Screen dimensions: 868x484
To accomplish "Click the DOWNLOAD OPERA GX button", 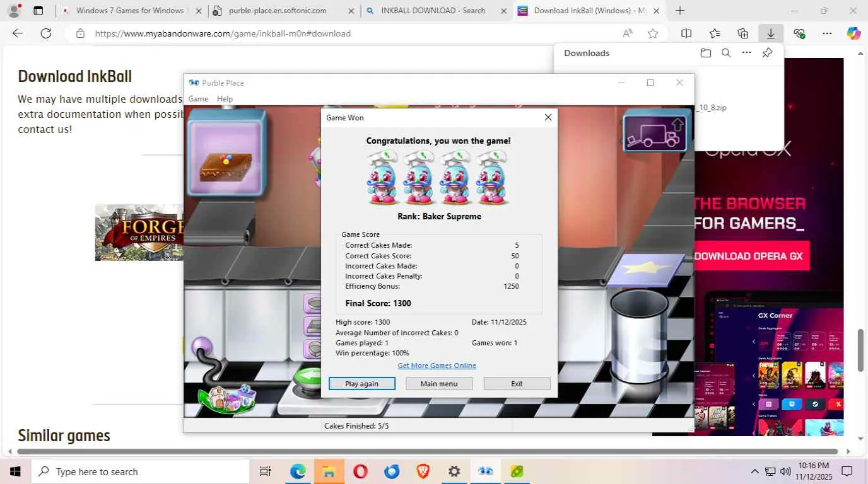I will [x=749, y=256].
